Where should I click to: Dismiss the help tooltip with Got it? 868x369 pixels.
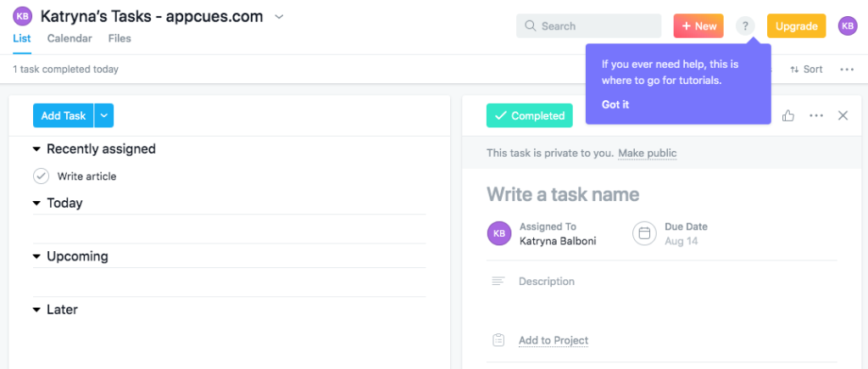615,104
